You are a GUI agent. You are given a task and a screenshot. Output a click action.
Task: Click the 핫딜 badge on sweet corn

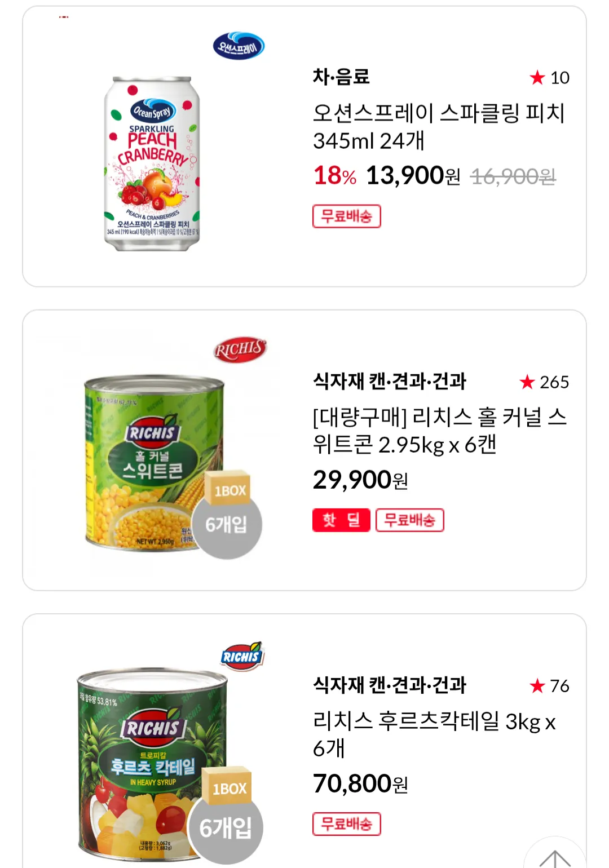tap(341, 520)
